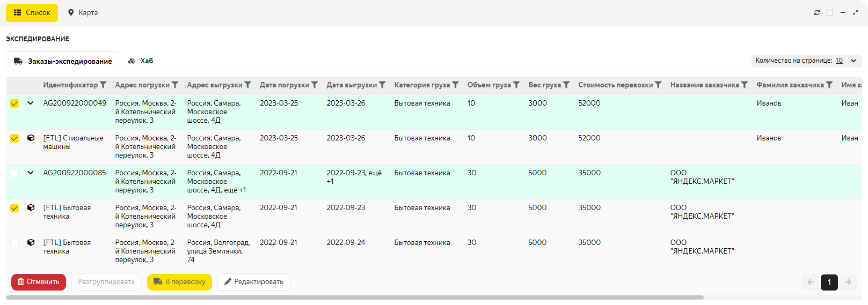This screenshot has height=305, width=868.
Task: Click box icon of Стиральные машины row
Action: pyautogui.click(x=31, y=138)
